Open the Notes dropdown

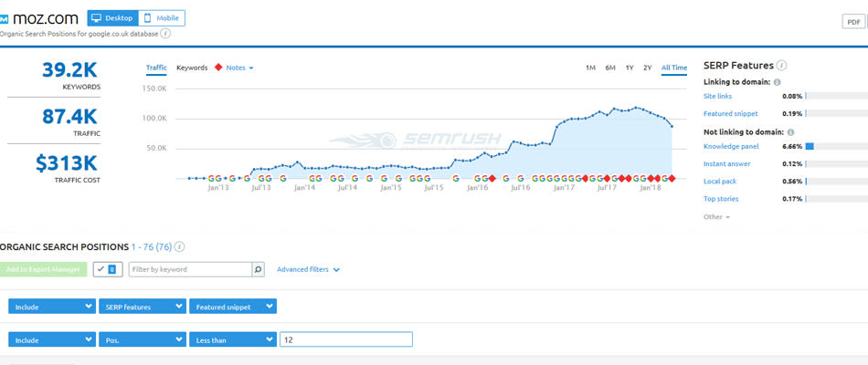click(x=239, y=68)
